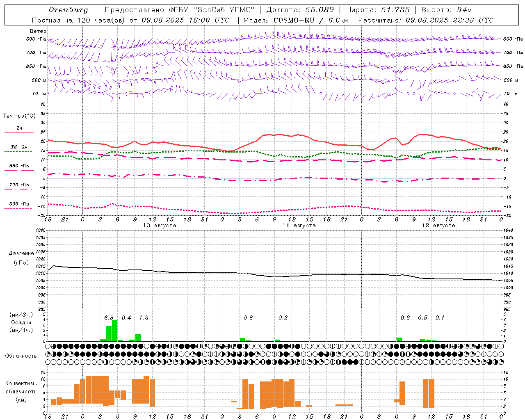This screenshot has width=525, height=420.
Task: Click the Осадки panel label
Action: click(21, 322)
